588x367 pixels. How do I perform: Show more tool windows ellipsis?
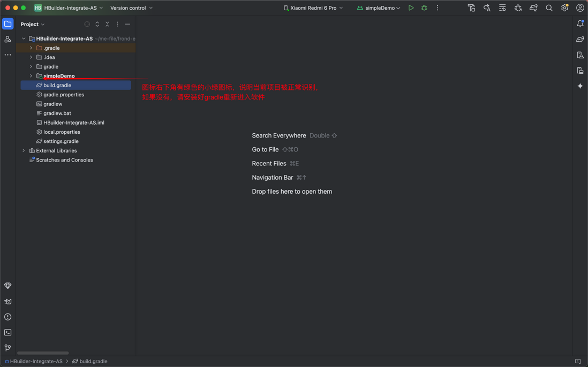pos(7,55)
